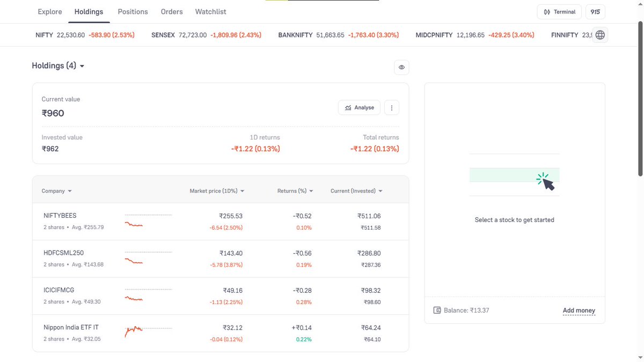Expand the Holdings (4) dropdown
This screenshot has height=362, width=644.
(x=58, y=65)
